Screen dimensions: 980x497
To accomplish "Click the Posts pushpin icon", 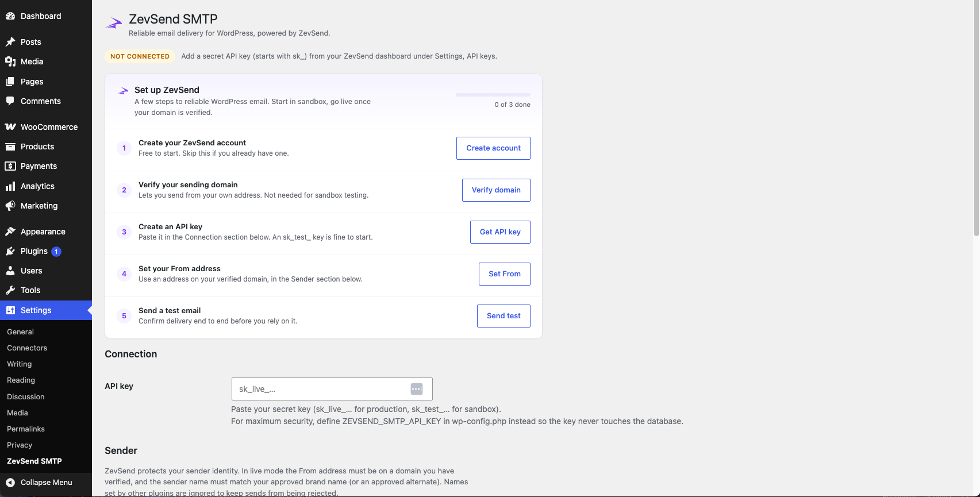I will coord(10,42).
